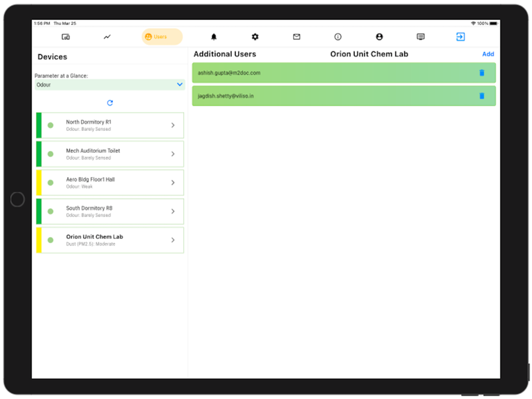Viewport: 532px width, 399px height.
Task: Open the devices dashboard icon in top toolbar
Action: [66, 37]
